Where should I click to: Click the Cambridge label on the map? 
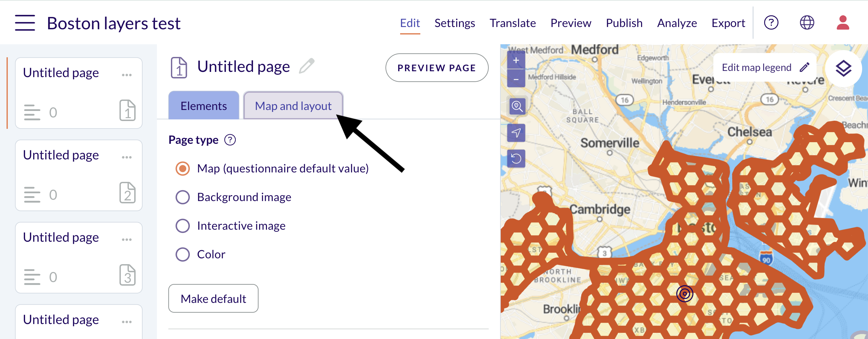coord(600,210)
